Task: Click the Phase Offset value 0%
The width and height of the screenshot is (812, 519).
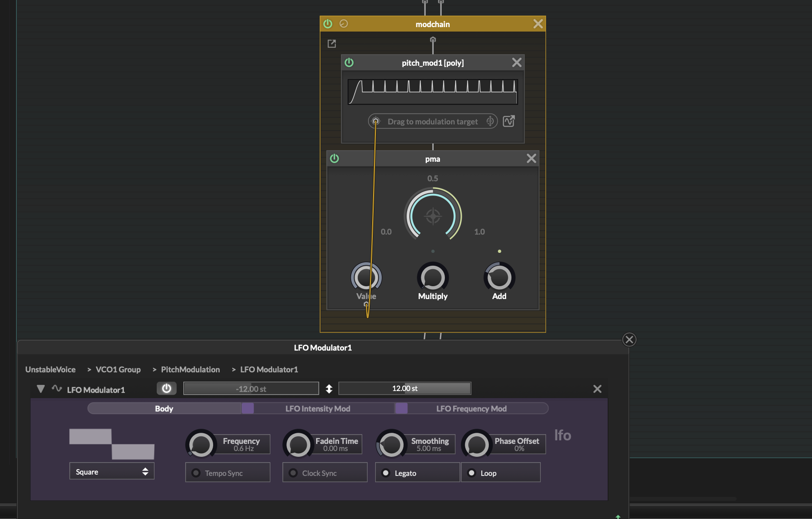Action: [519, 449]
